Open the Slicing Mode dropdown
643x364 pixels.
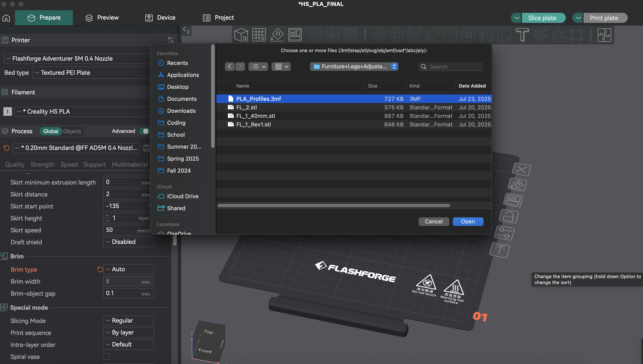click(x=128, y=320)
